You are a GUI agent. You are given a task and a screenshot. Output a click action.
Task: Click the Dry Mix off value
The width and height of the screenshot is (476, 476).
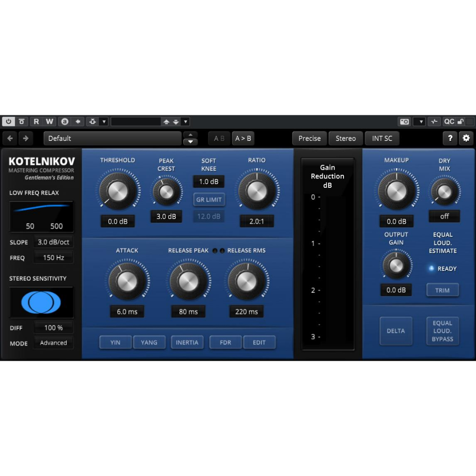point(444,217)
